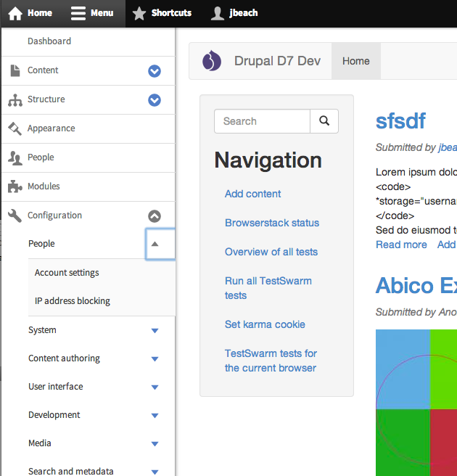Click the Home house icon in toolbar
Image resolution: width=457 pixels, height=476 pixels.
pyautogui.click(x=16, y=13)
